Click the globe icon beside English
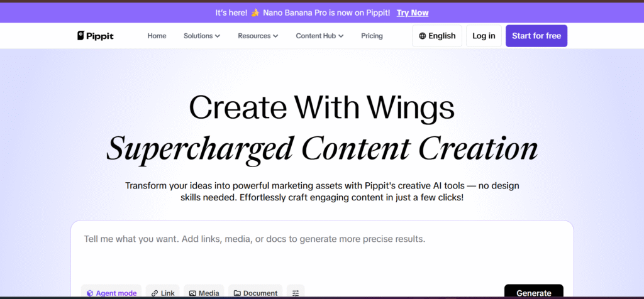 click(x=422, y=36)
